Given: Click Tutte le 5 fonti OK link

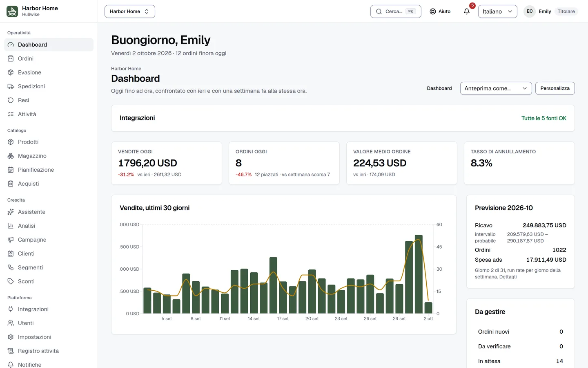Looking at the screenshot, I should tap(543, 118).
